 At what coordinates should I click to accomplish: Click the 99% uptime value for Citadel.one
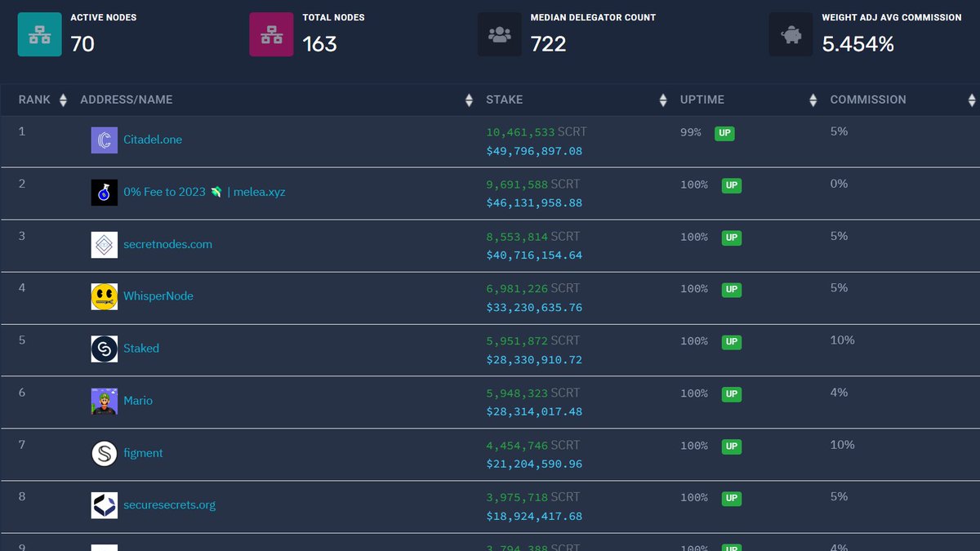(691, 132)
